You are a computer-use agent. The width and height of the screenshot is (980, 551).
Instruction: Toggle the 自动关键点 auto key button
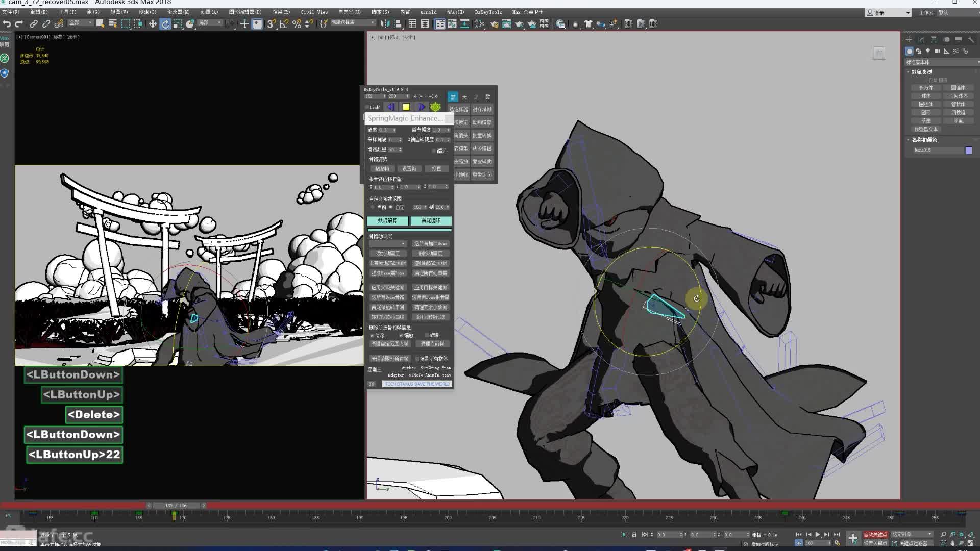[x=875, y=534]
